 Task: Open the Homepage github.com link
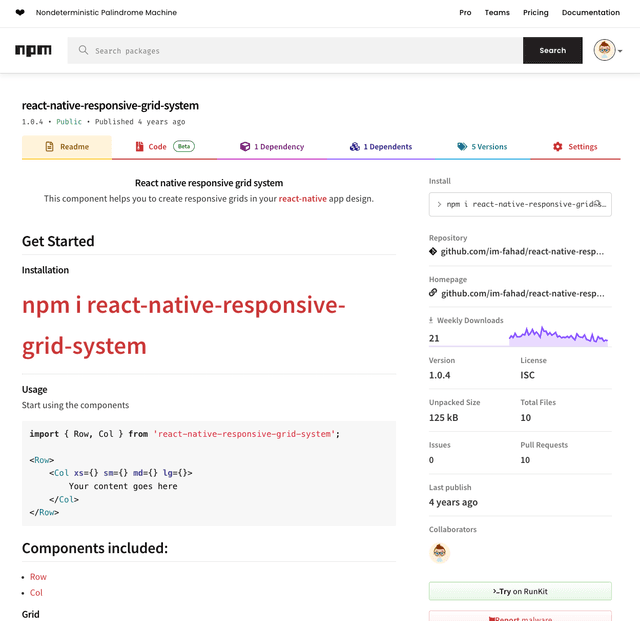(522, 294)
